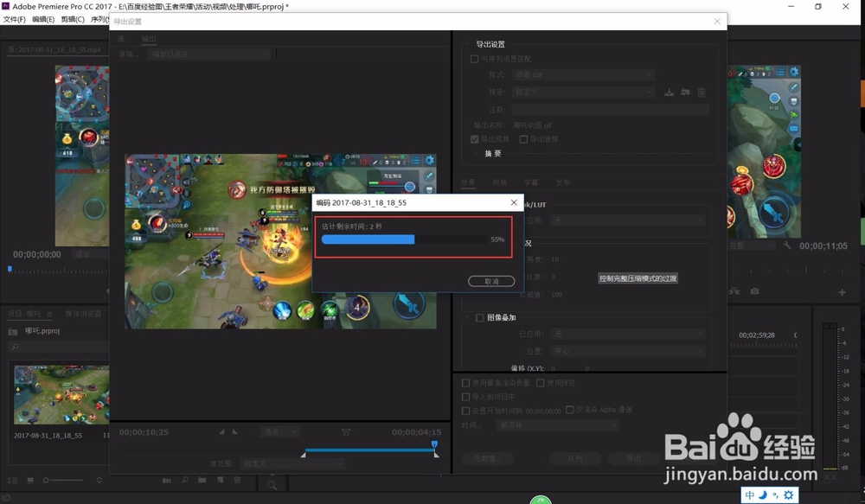The width and height of the screenshot is (865, 504).
Task: Toggle the 导出视频 checkbox
Action: (474, 139)
